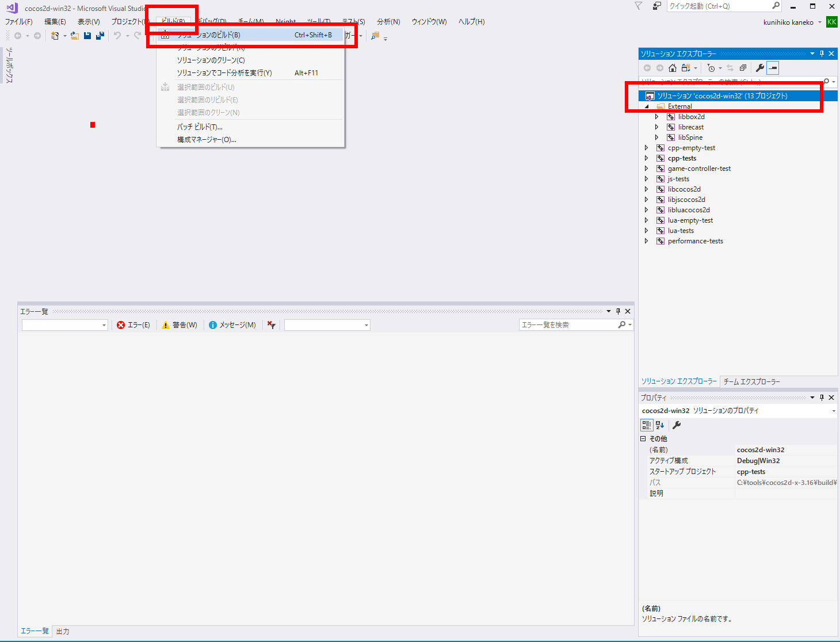
Task: Click the filter funnel icon in title bar
Action: (638, 6)
